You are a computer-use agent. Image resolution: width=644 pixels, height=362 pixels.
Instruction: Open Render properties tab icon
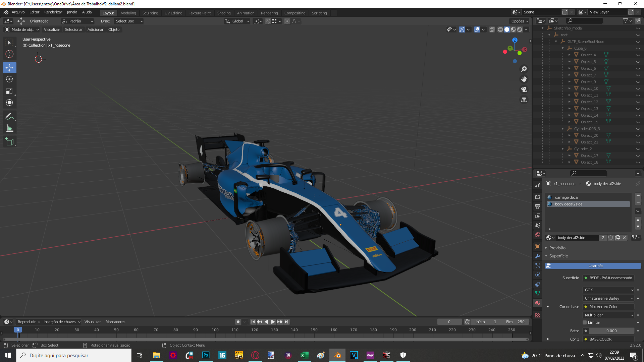coord(538,197)
